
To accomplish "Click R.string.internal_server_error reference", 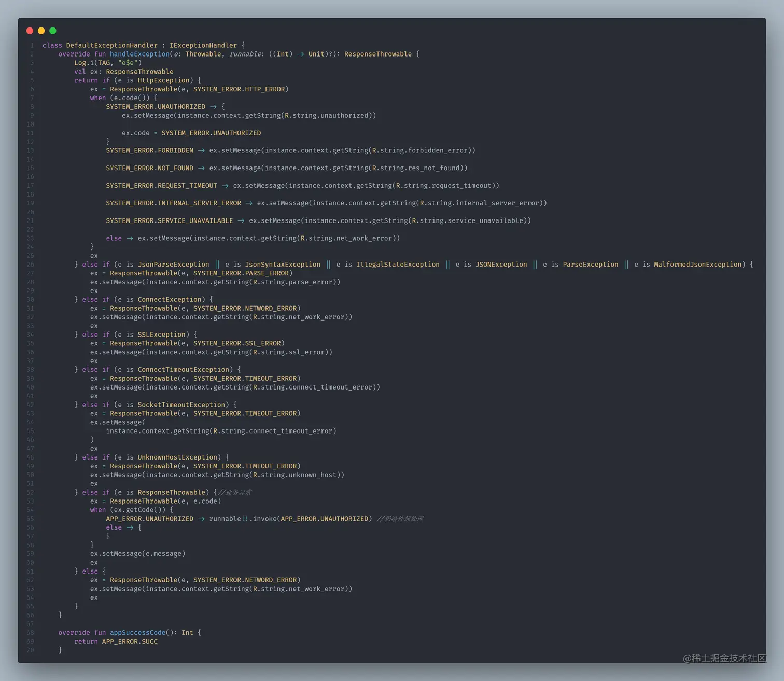I will point(479,203).
